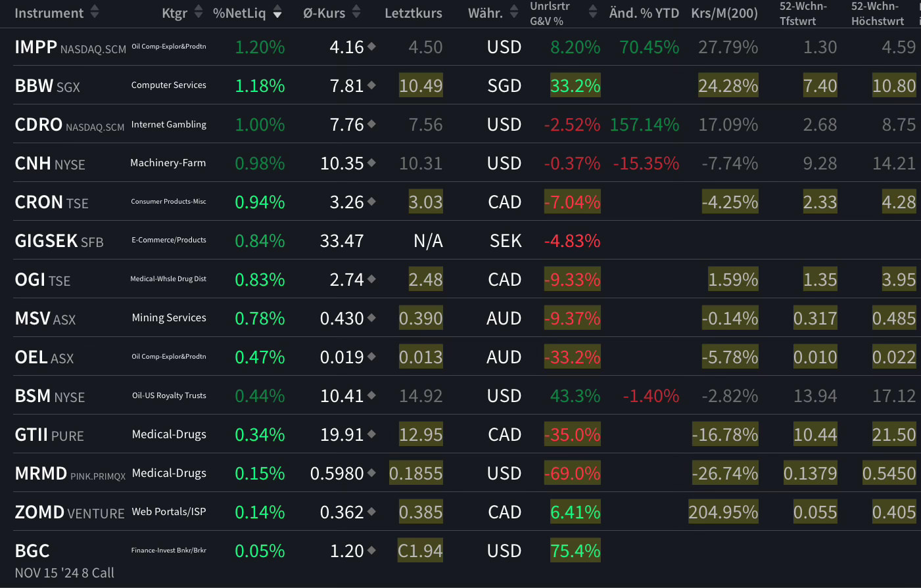Select the OEL ASX instrument
This screenshot has height=588, width=921.
[44, 357]
